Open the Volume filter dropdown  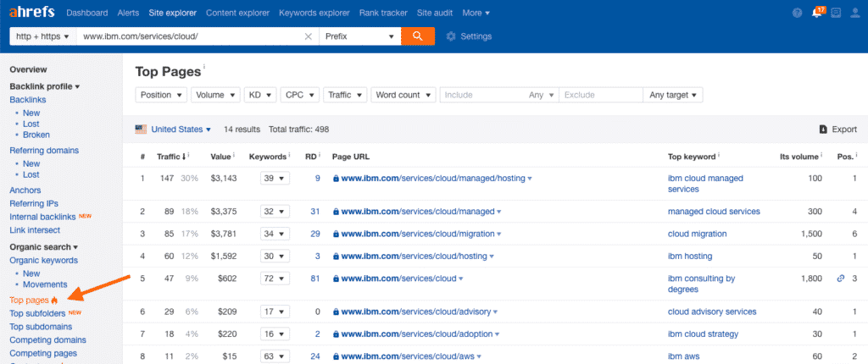pyautogui.click(x=215, y=95)
